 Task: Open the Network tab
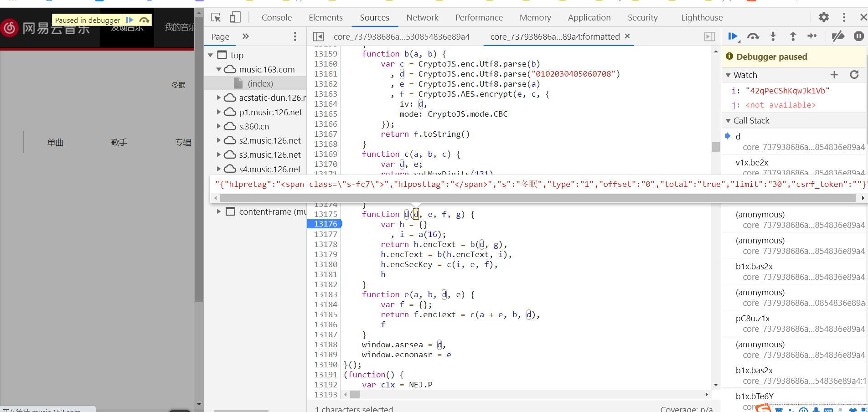pyautogui.click(x=422, y=17)
